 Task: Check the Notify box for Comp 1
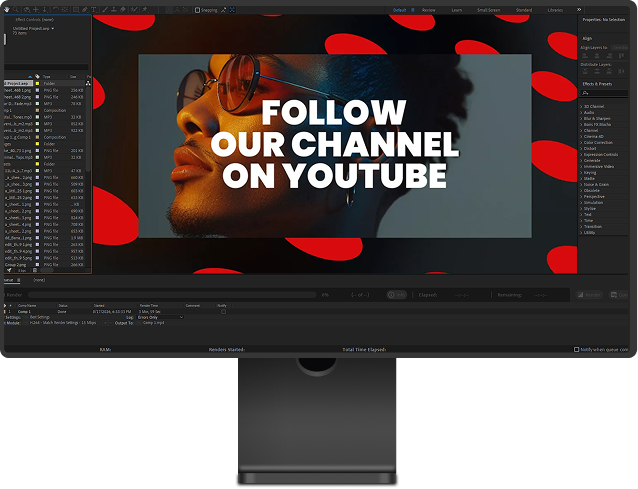click(x=223, y=312)
